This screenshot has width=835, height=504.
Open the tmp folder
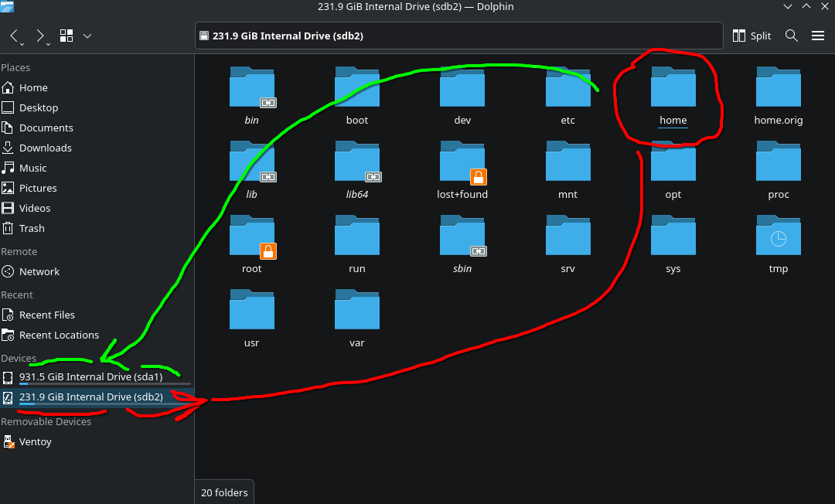[779, 245]
